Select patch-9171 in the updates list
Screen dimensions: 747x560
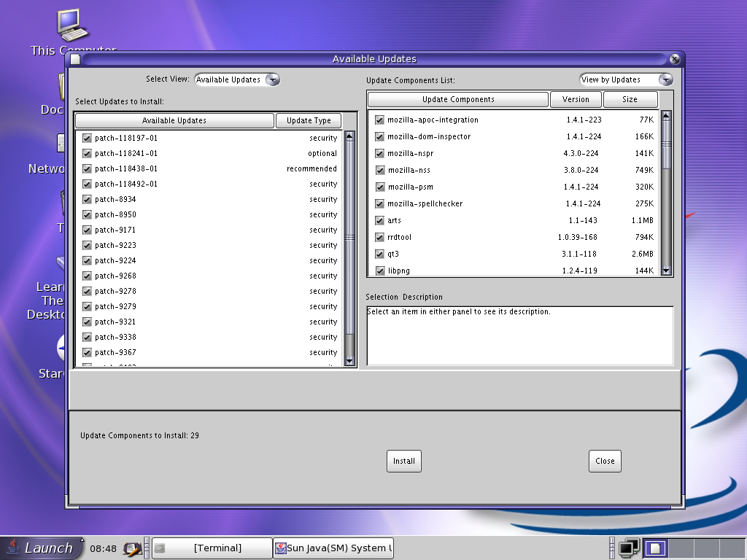point(209,230)
